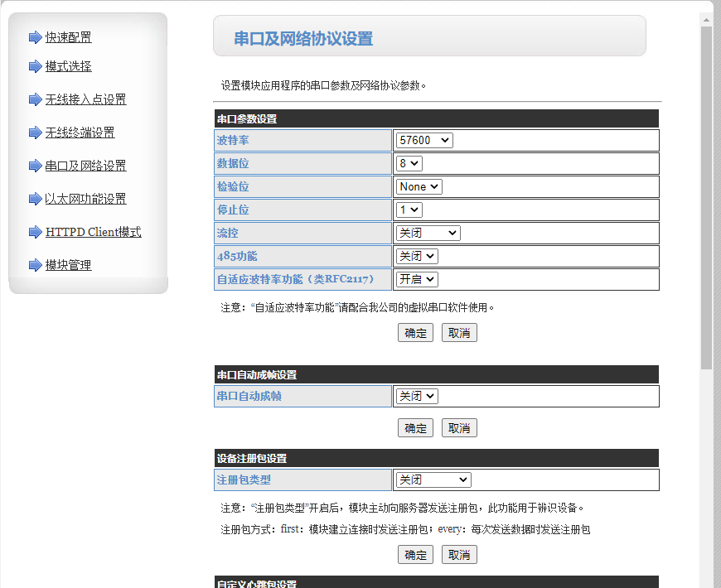Select the 数据位 dropdown showing 8
This screenshot has height=588, width=721.
[x=409, y=164]
